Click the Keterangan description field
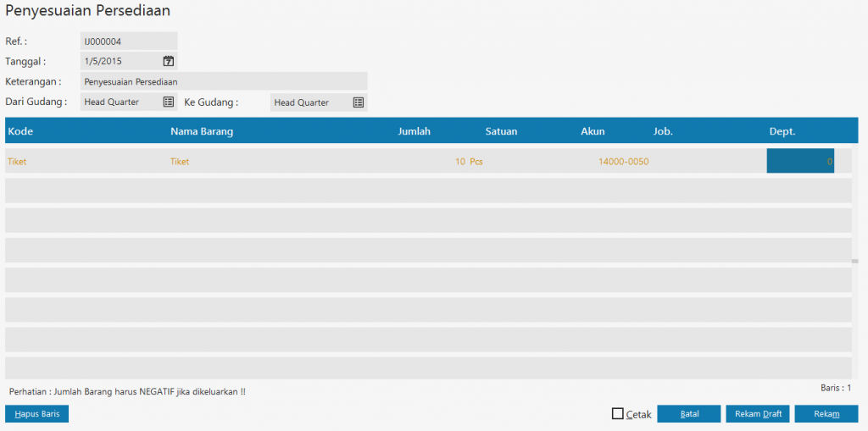Viewport: 868px width, 431px height. pos(224,81)
